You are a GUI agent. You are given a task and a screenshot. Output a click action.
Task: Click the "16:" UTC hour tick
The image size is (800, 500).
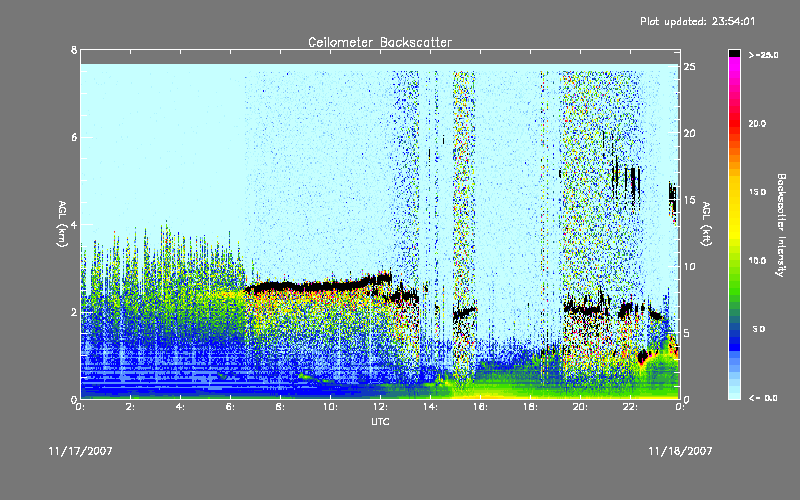coord(480,407)
